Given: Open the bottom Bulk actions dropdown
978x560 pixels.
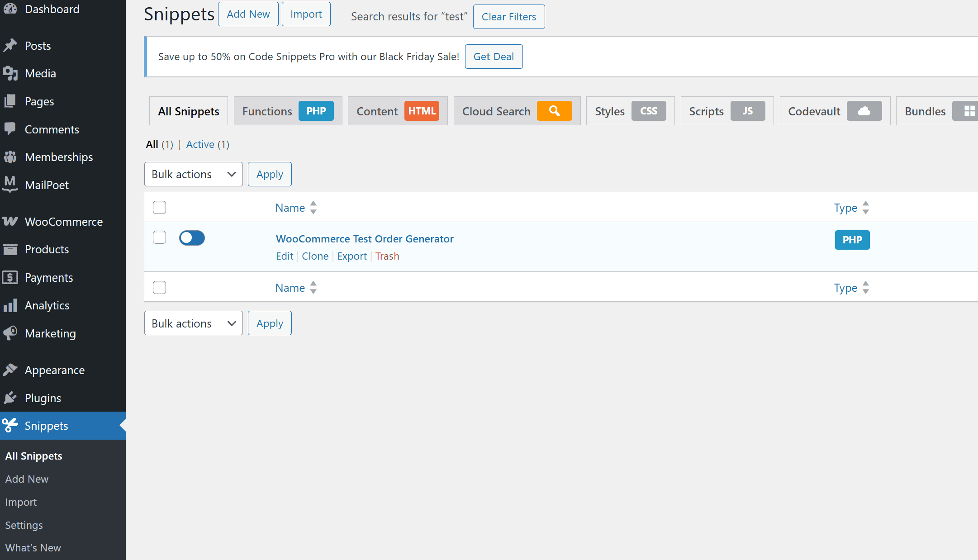Looking at the screenshot, I should 193,323.
